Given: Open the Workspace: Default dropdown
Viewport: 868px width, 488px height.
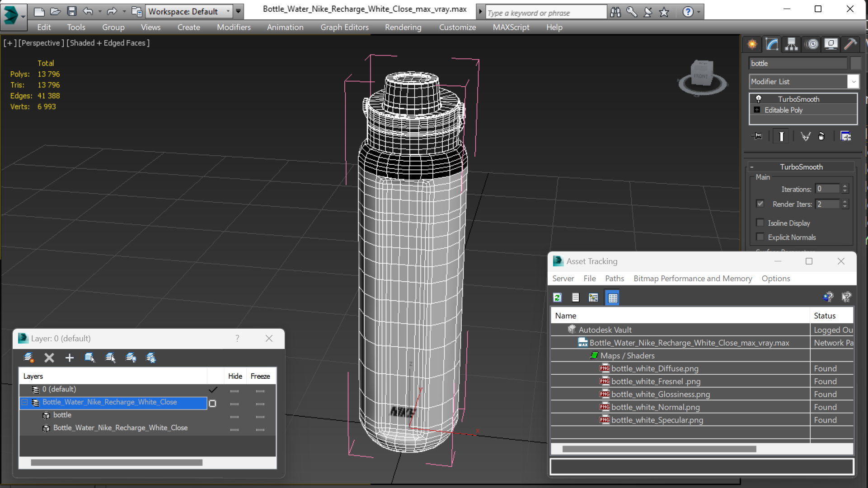Looking at the screenshot, I should (189, 11).
